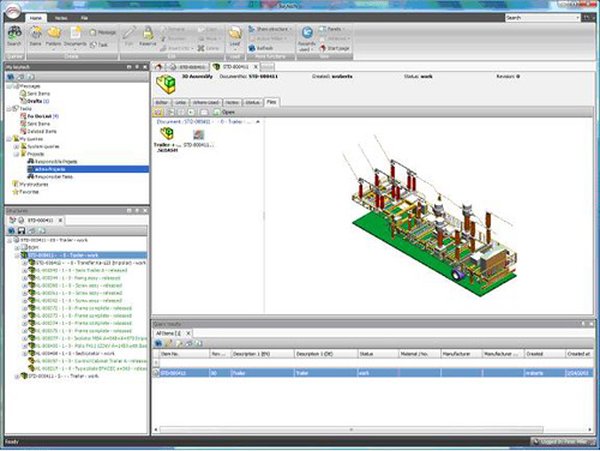Sort by Item No. column header
This screenshot has height=451, width=600.
(184, 354)
